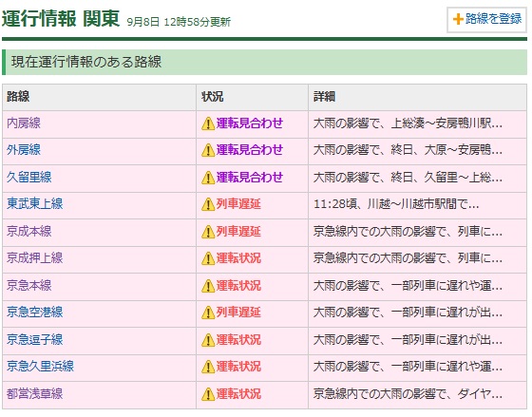This screenshot has width=532, height=417.
Task: Open the 京急本線 route link
Action: pyautogui.click(x=29, y=285)
